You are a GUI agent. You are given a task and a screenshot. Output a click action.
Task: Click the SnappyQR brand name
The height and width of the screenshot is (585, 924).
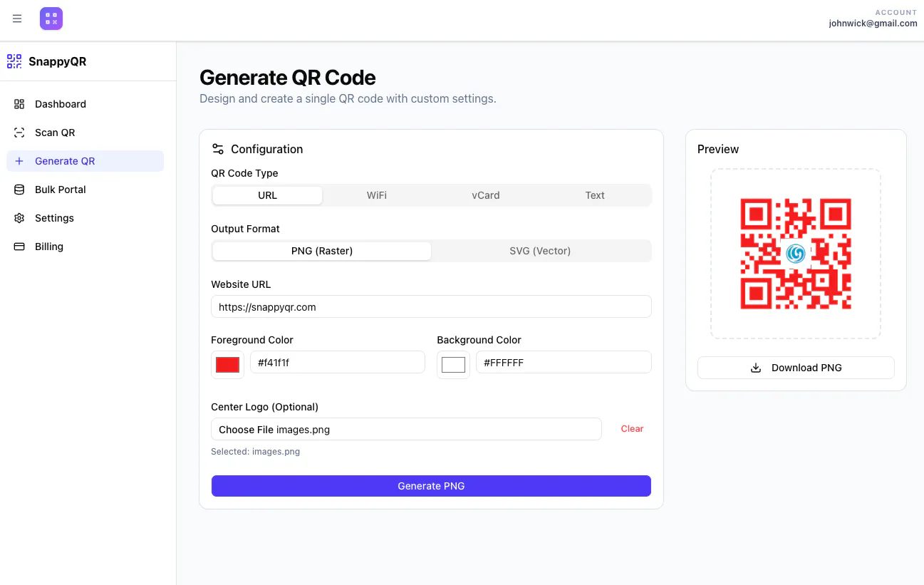[58, 61]
